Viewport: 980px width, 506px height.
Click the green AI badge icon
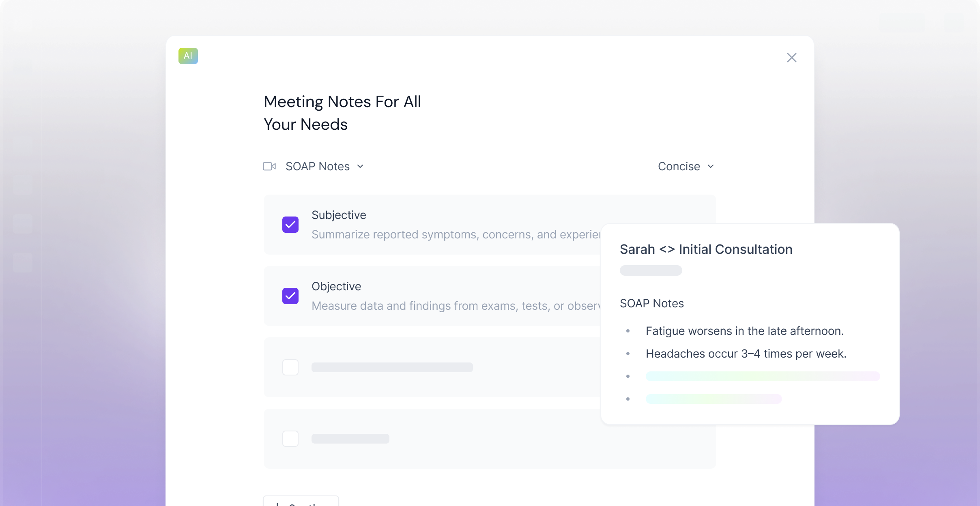click(x=188, y=56)
